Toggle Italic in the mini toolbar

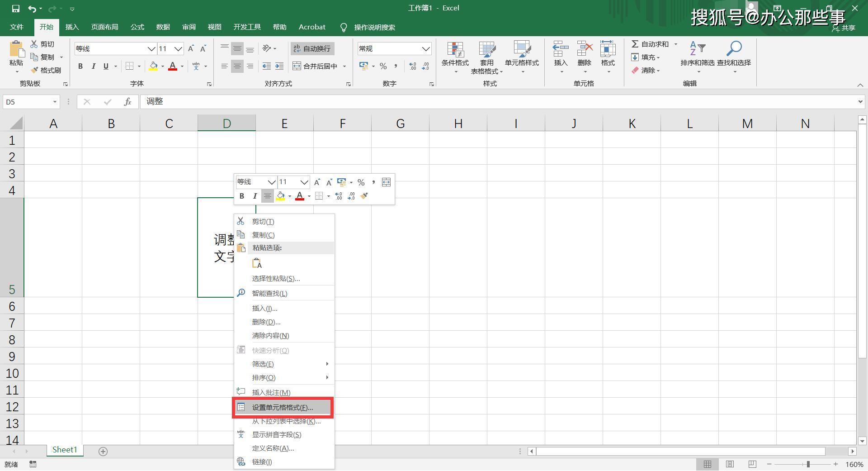click(x=255, y=196)
